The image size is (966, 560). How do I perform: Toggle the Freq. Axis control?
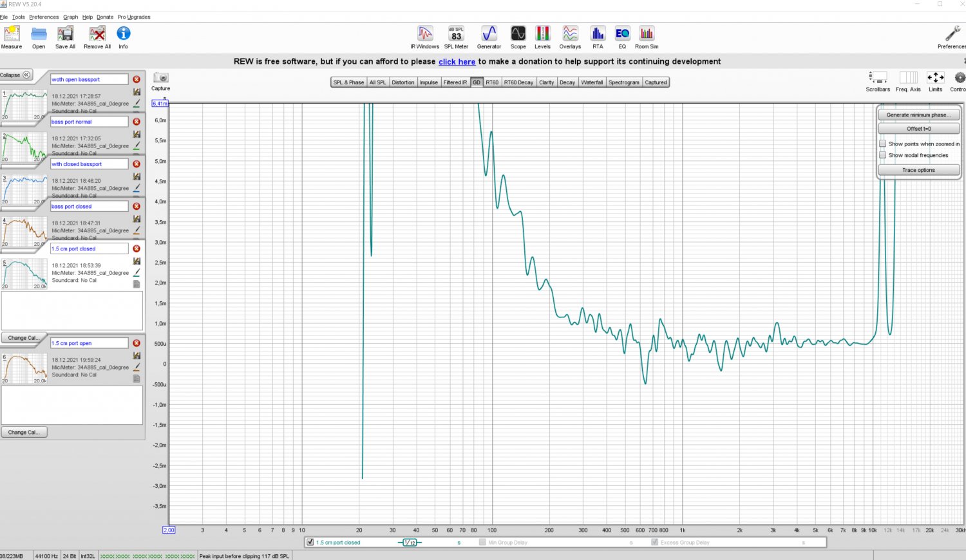click(x=908, y=81)
